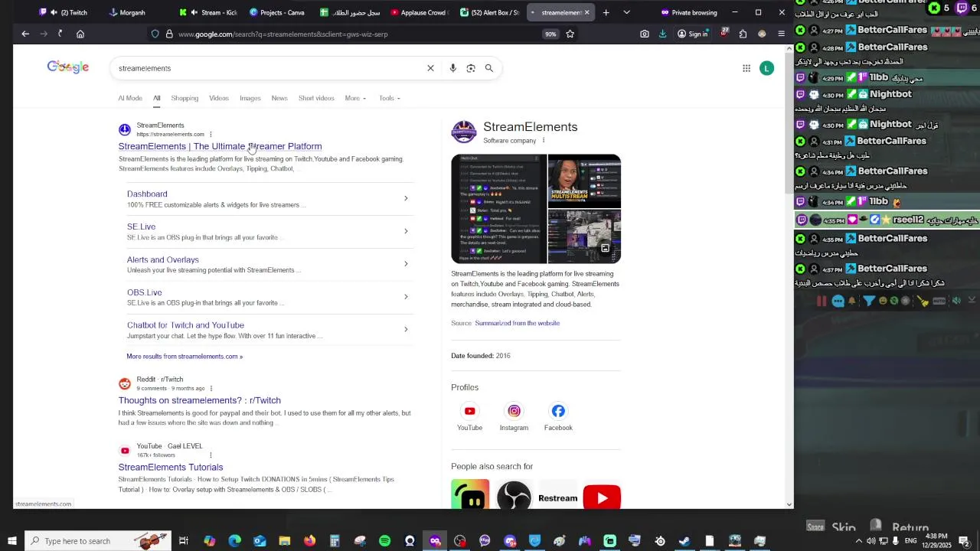Screen dimensions: 980x551
Task: Toggle the AUTO button in chat overlay
Action: click(939, 301)
